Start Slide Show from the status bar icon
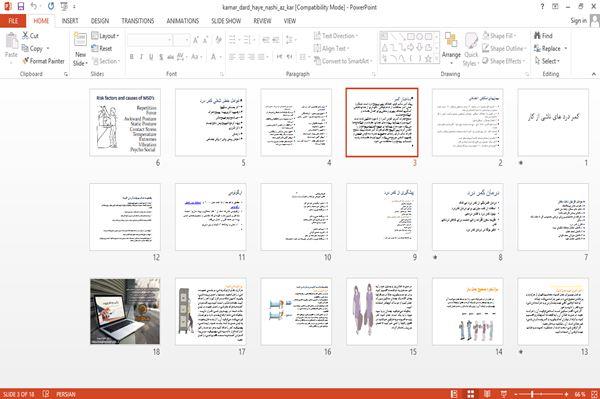The image size is (600, 399). [504, 394]
